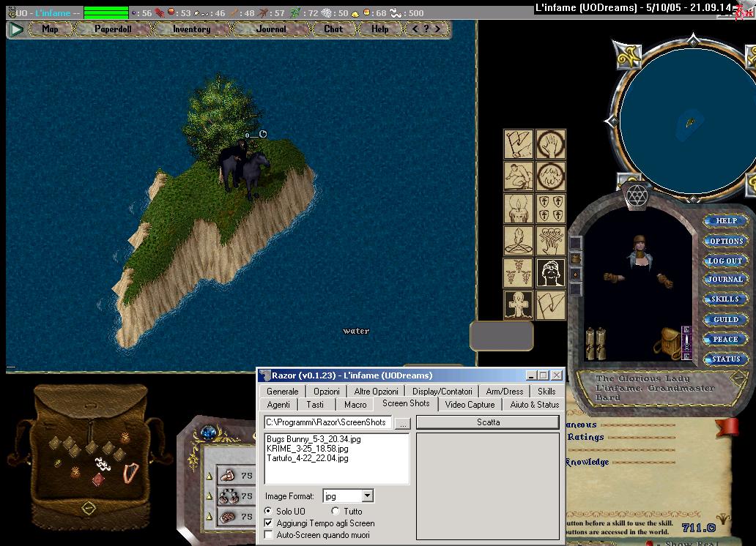Minimize backpack using its diamond button
756x546 pixels.
(x=88, y=507)
